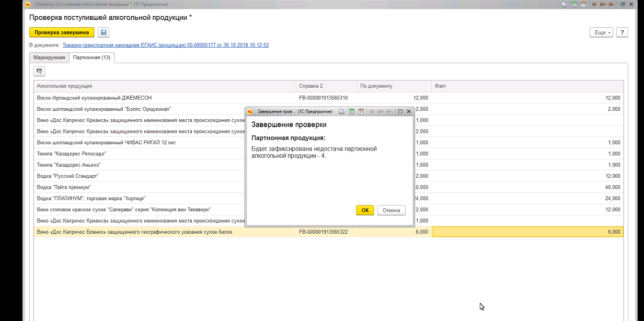Select the Вино "Саперави" Коллекция вин Тапавери row
644x321 pixels.
pyautogui.click(x=328, y=210)
